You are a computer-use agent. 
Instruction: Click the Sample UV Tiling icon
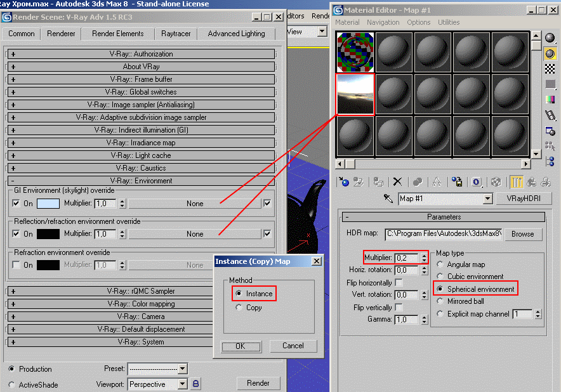pyautogui.click(x=550, y=84)
